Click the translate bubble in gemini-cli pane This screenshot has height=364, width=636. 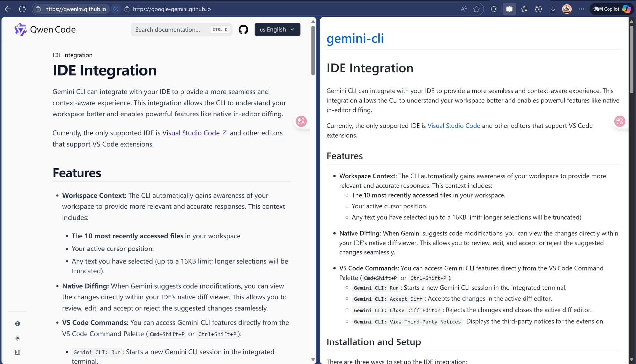(x=620, y=121)
